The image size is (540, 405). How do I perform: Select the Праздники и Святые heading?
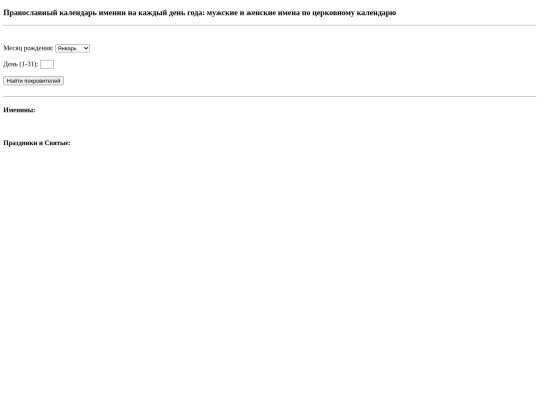click(37, 143)
